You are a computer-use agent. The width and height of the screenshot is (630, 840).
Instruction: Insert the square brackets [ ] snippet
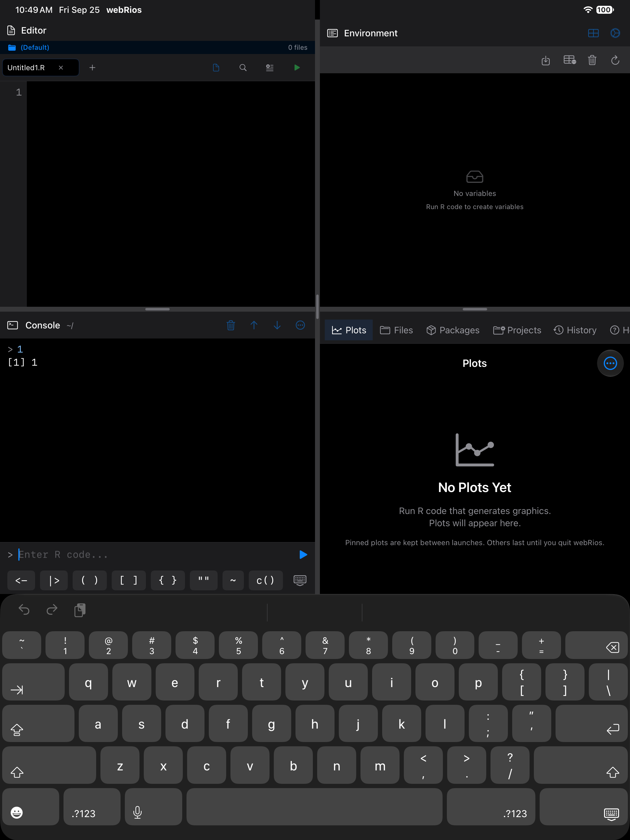click(129, 580)
